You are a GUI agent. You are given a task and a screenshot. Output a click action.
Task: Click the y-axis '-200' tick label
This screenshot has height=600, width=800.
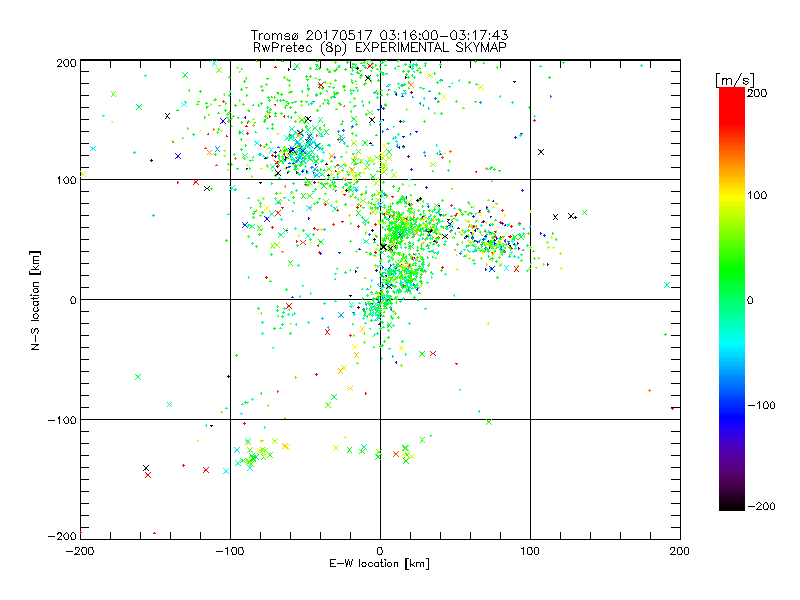62,536
